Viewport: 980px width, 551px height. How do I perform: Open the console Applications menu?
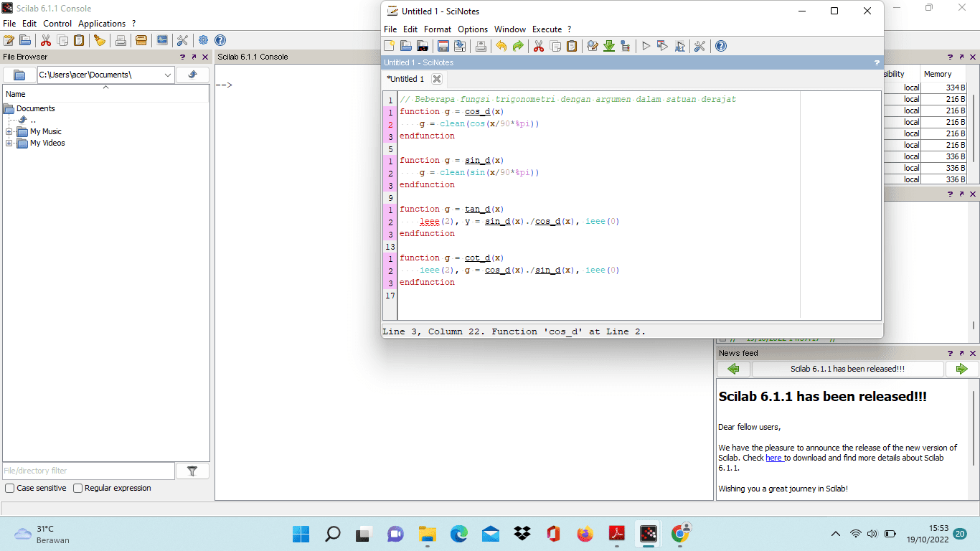[102, 24]
